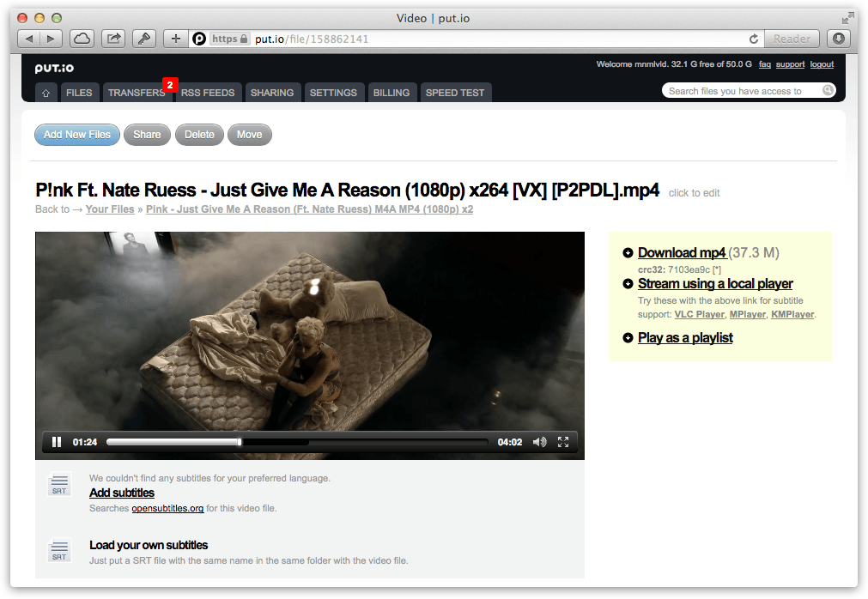The width and height of the screenshot is (868, 599).
Task: Click the 04:02 duration time
Action: (x=509, y=442)
